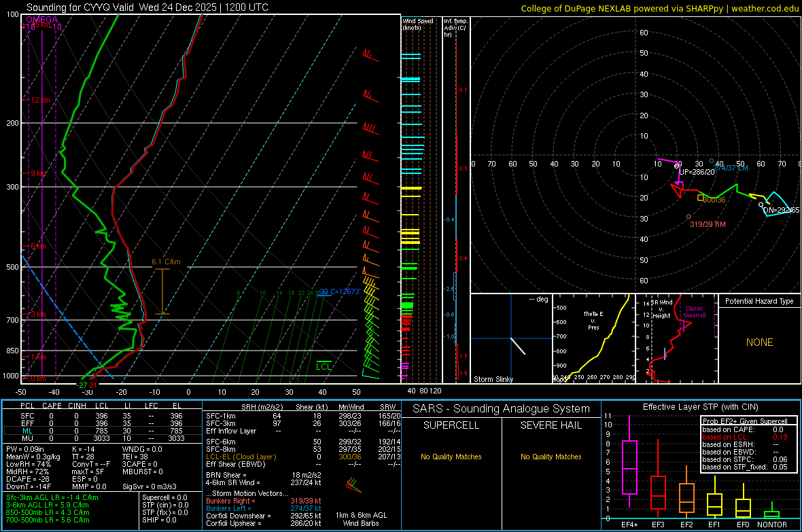
Task: Click the Wind Speed (knots) header
Action: tap(418, 24)
